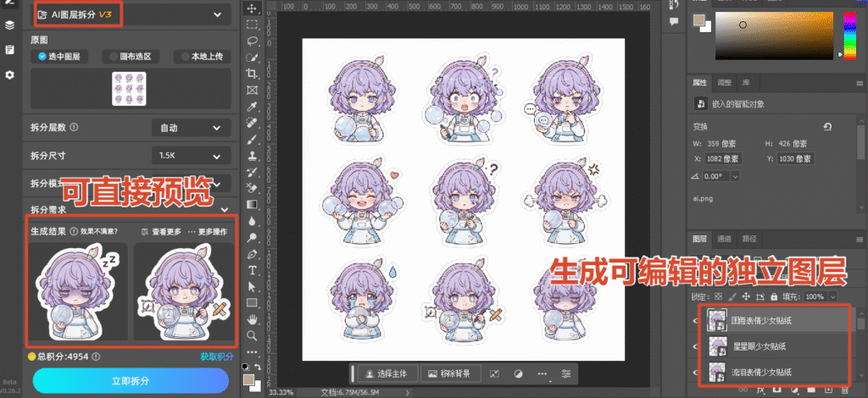This screenshot has width=868, height=398.
Task: Open the 拆分层数 dropdown set to 自动
Action: pyautogui.click(x=191, y=128)
